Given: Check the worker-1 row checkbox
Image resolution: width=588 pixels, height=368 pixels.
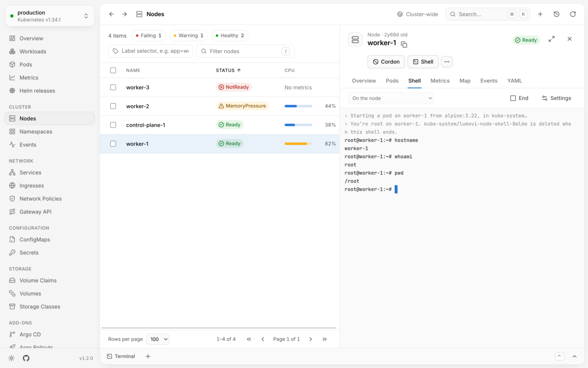Looking at the screenshot, I should click(113, 144).
